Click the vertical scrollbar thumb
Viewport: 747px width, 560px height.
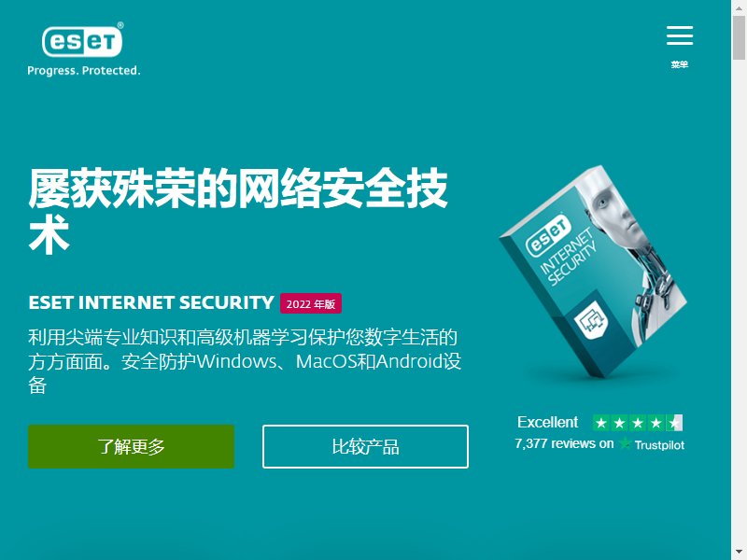point(740,37)
